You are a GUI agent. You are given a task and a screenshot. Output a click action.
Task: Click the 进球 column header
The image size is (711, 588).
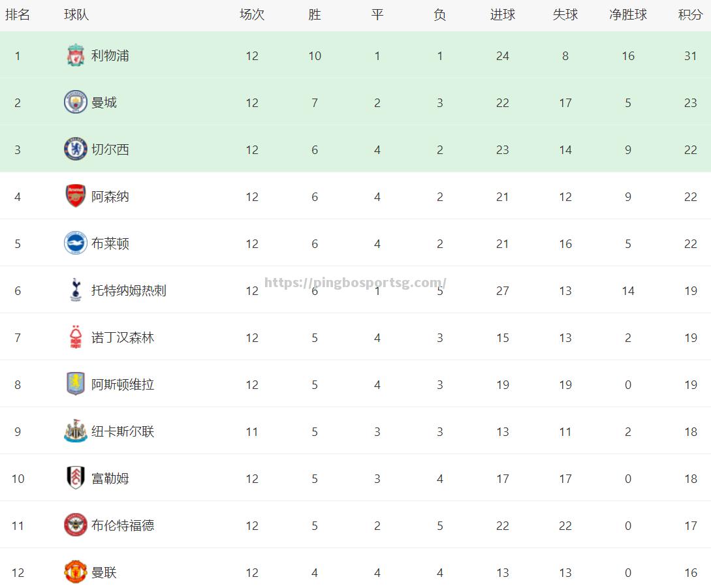(503, 15)
